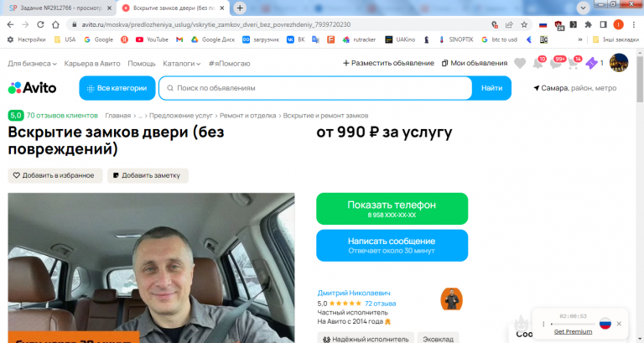The height and width of the screenshot is (343, 644).
Task: Reload the page using refresh icon
Action: [40, 24]
